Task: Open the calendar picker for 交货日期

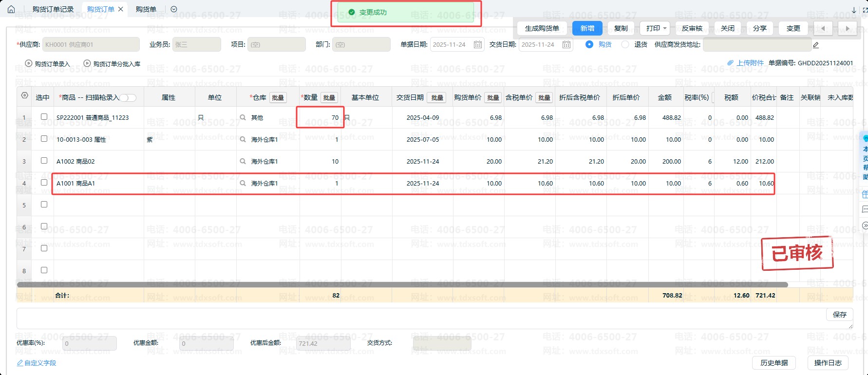Action: (x=566, y=44)
